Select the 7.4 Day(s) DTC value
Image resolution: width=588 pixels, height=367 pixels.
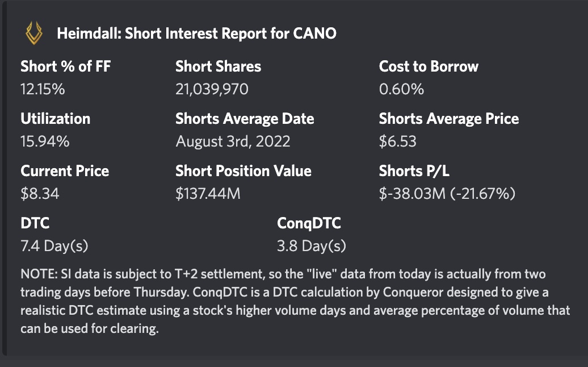click(54, 246)
